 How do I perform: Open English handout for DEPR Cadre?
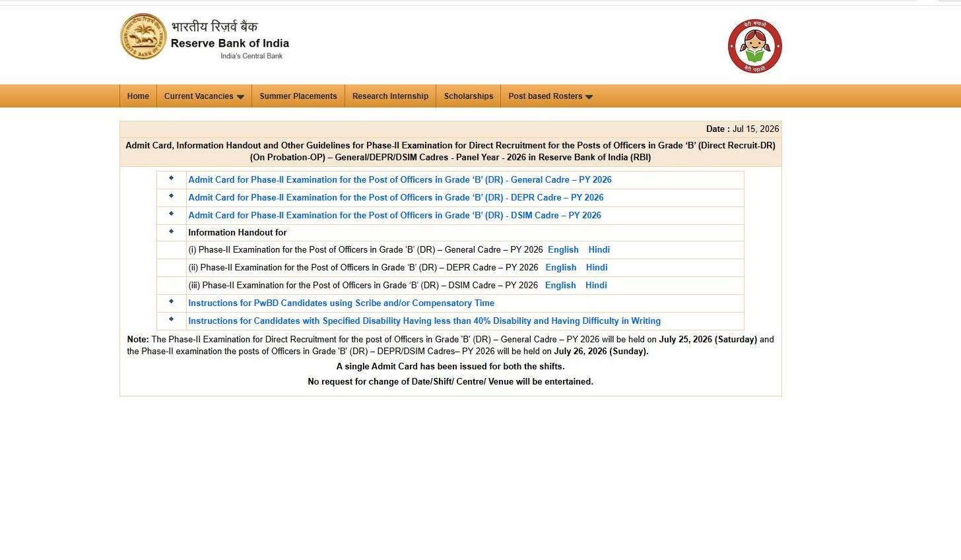[561, 268]
